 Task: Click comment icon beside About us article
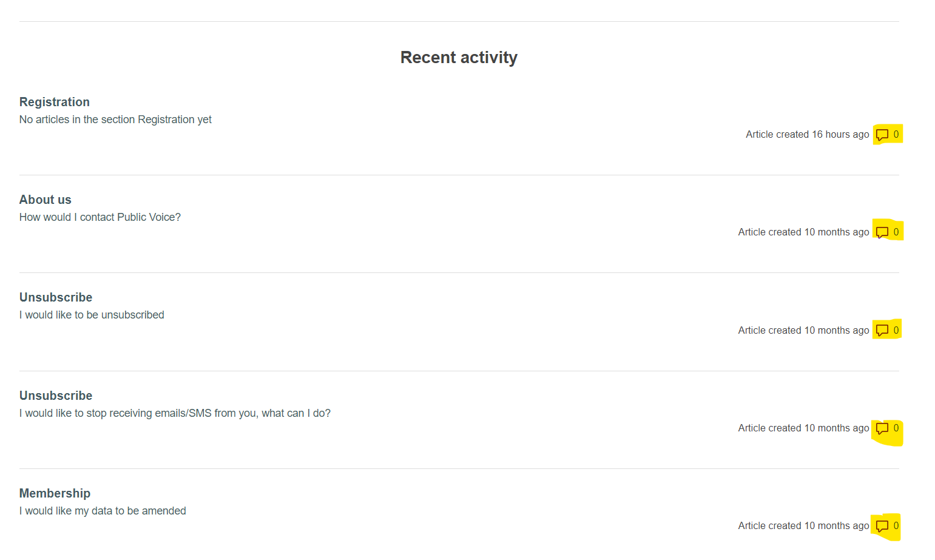(882, 232)
